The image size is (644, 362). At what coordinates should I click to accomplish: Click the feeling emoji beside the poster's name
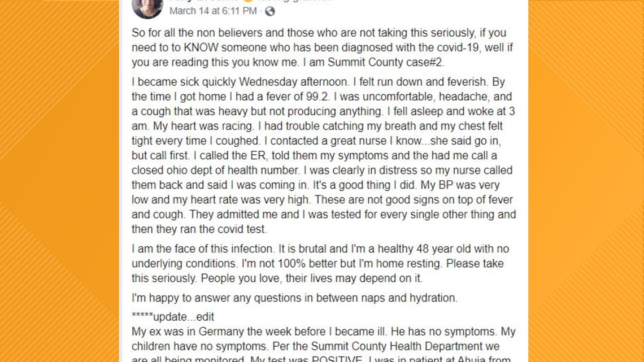[x=247, y=1]
